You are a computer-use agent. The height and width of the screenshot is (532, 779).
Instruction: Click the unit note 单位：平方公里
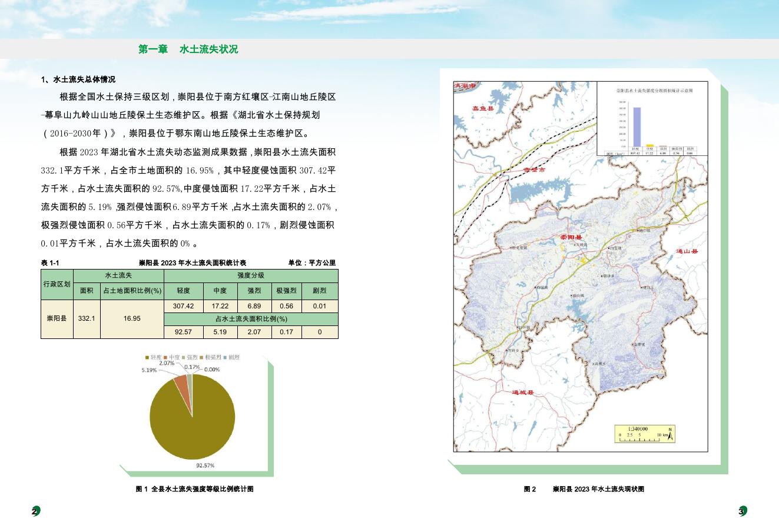click(x=312, y=262)
